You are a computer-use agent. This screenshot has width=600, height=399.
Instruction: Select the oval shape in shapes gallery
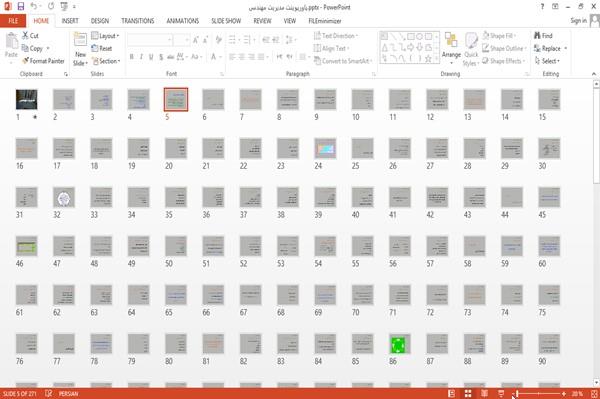(x=420, y=37)
